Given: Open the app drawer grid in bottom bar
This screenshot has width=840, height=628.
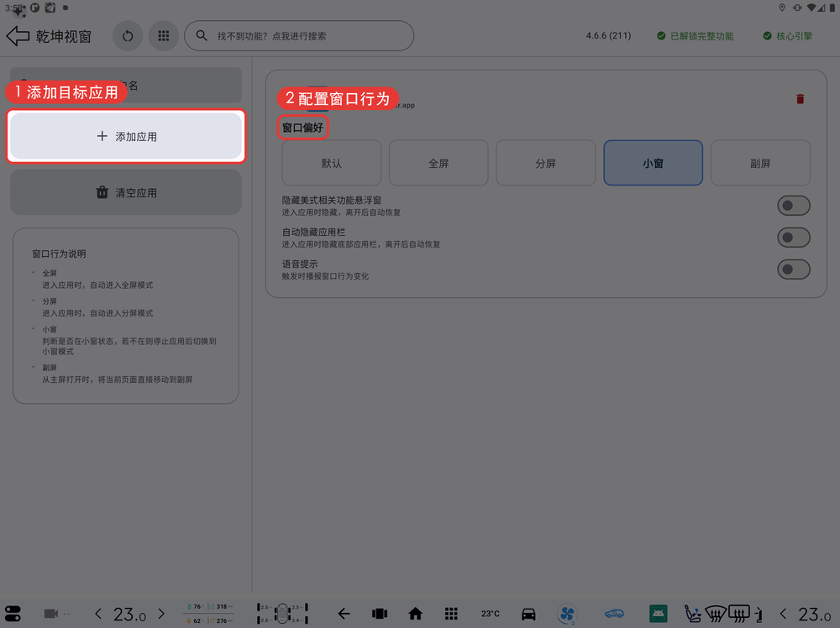Looking at the screenshot, I should 451,614.
